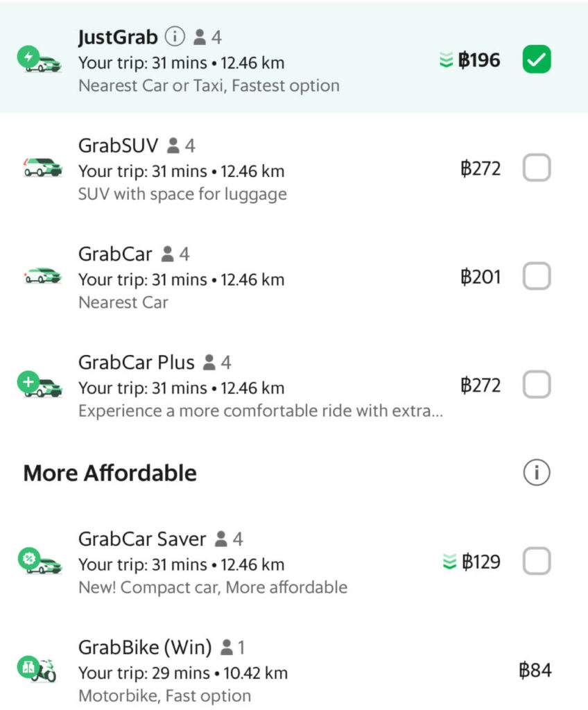Image resolution: width=588 pixels, height=710 pixels.
Task: Uncheck the JustGrab green checkbox
Action: click(x=537, y=60)
